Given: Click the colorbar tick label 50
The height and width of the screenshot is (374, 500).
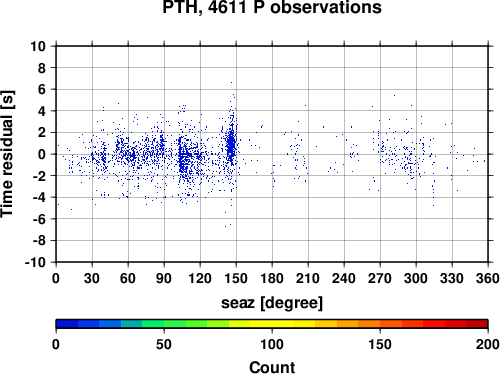Looking at the screenshot, I should point(164,344).
